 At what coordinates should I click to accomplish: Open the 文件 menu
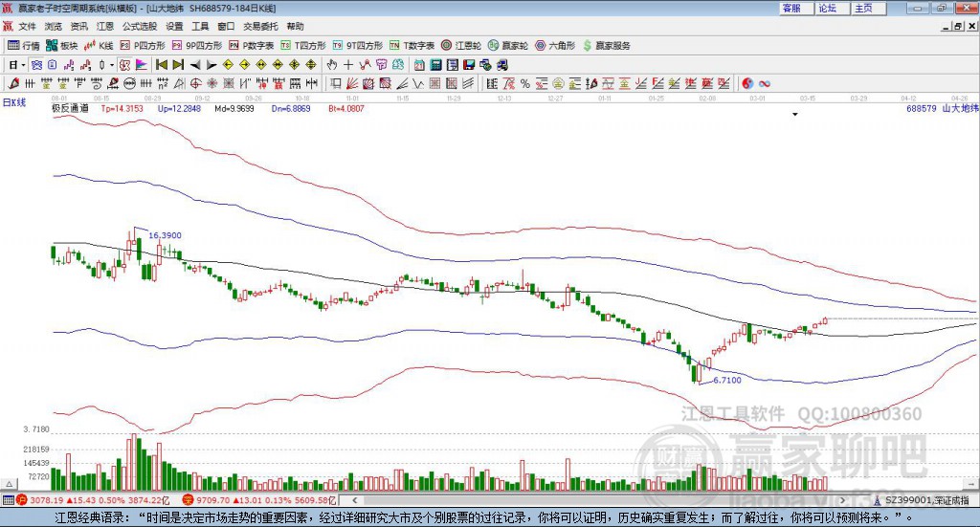28,26
